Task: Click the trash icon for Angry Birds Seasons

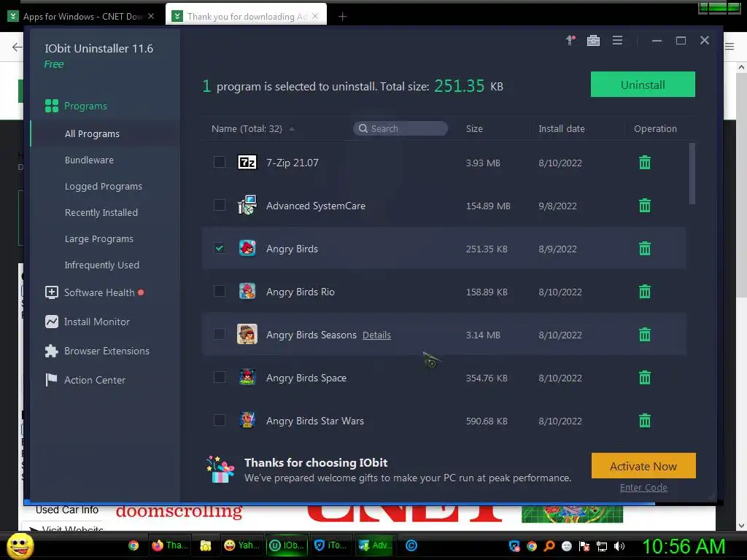Action: 645,334
